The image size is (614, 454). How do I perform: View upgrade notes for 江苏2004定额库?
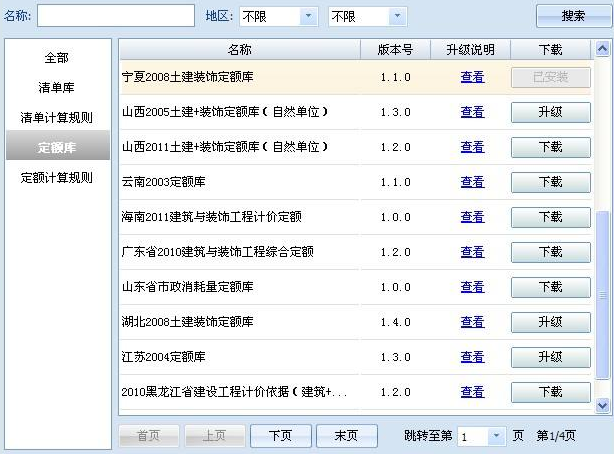[473, 357]
